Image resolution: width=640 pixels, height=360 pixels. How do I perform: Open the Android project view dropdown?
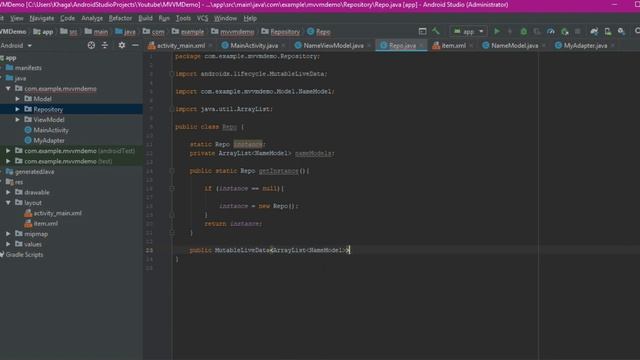coord(16,45)
